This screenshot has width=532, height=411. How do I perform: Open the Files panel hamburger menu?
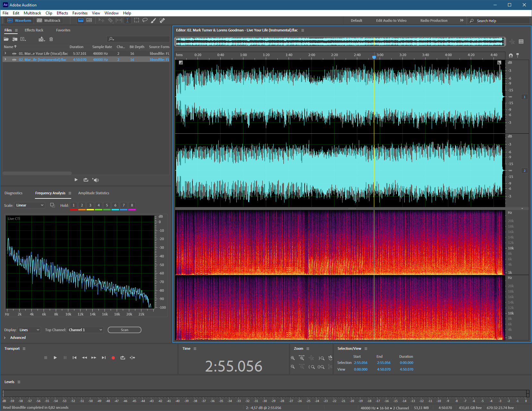point(16,30)
